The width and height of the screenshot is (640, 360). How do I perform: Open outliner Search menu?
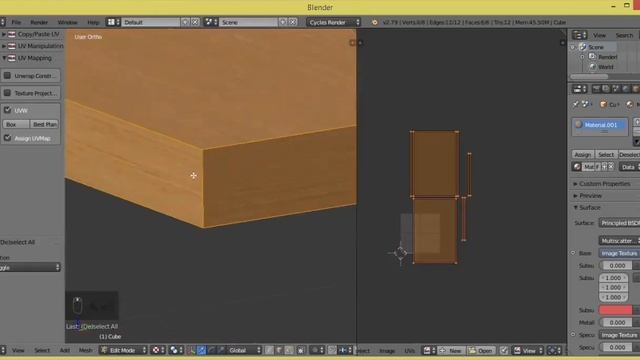(624, 36)
